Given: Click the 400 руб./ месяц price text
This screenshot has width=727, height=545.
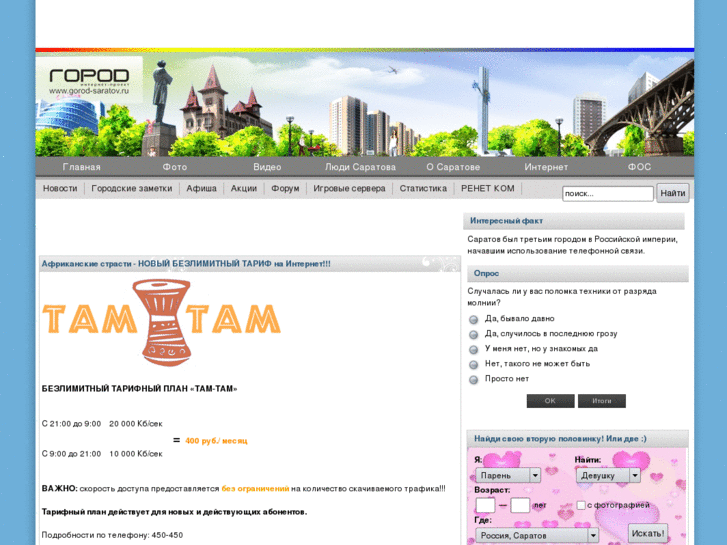Looking at the screenshot, I should coord(216,441).
